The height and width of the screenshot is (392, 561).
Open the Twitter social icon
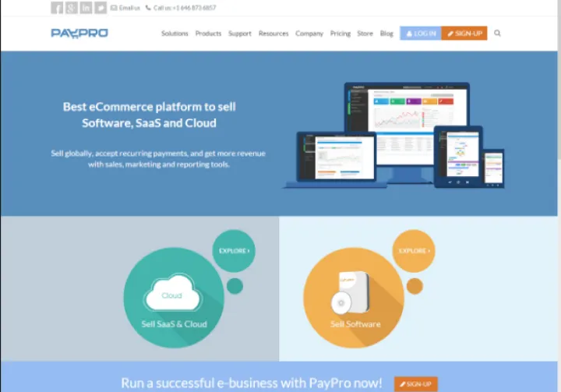[101, 8]
